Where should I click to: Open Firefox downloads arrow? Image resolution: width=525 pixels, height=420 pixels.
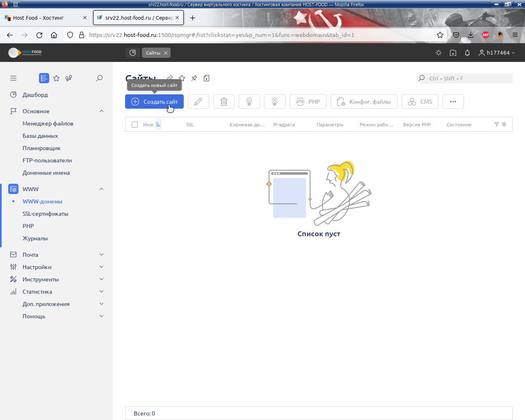(x=471, y=35)
